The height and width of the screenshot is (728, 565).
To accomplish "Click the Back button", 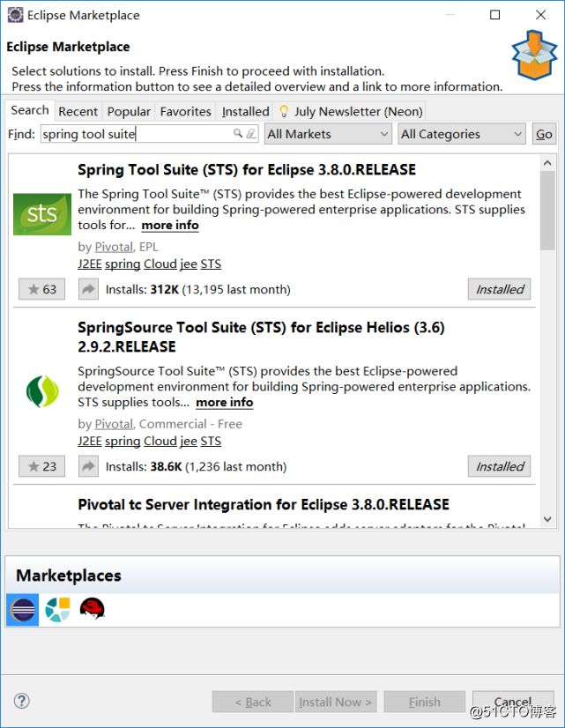I will [x=253, y=702].
